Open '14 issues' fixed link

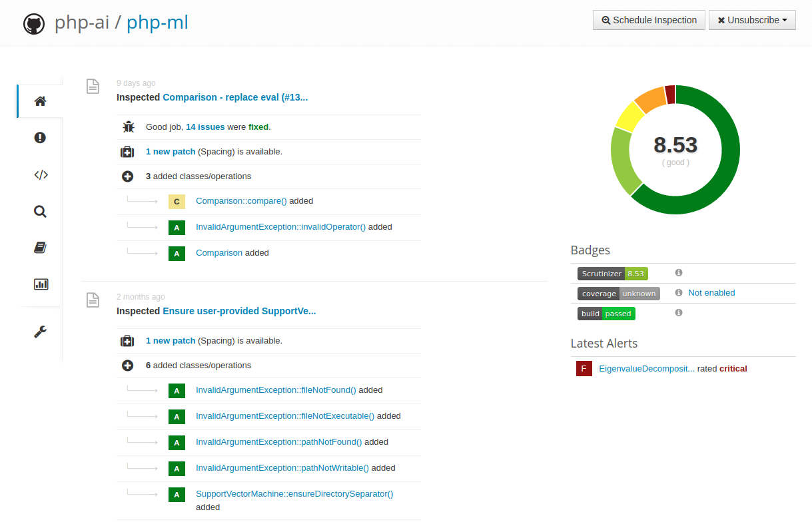(x=205, y=127)
